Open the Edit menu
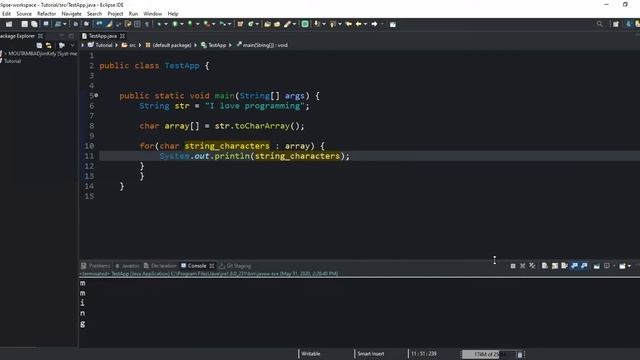Viewport: 640px width, 360px height. click(x=6, y=14)
